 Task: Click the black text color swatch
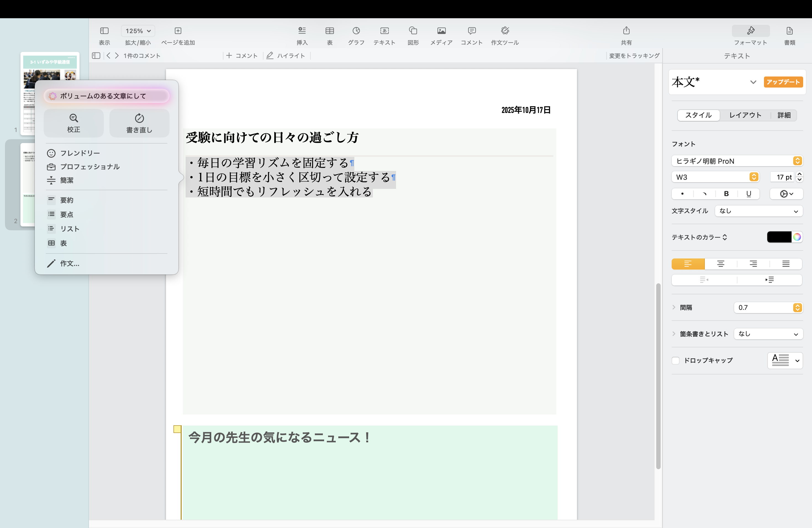(779, 237)
